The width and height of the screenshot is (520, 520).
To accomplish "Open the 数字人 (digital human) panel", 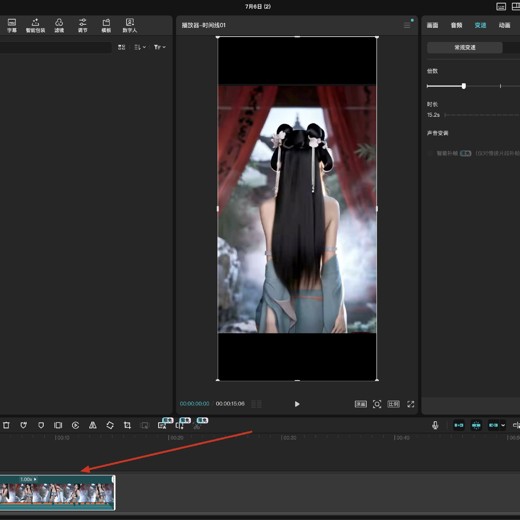I will point(130,26).
